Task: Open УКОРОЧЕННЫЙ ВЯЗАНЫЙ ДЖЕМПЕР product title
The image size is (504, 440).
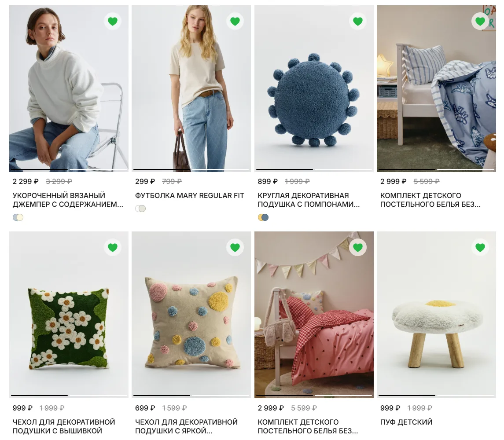Action: (x=68, y=200)
